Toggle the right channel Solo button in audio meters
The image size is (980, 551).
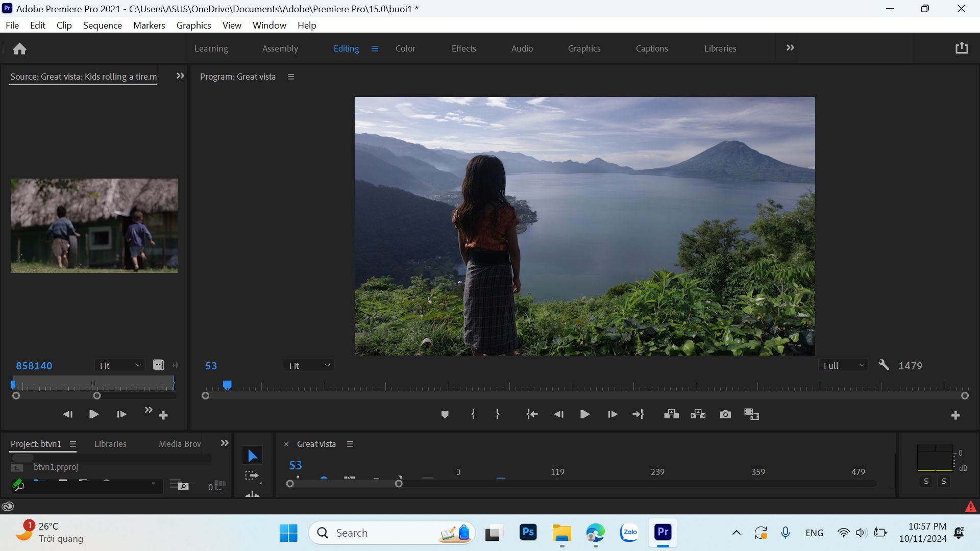point(944,481)
